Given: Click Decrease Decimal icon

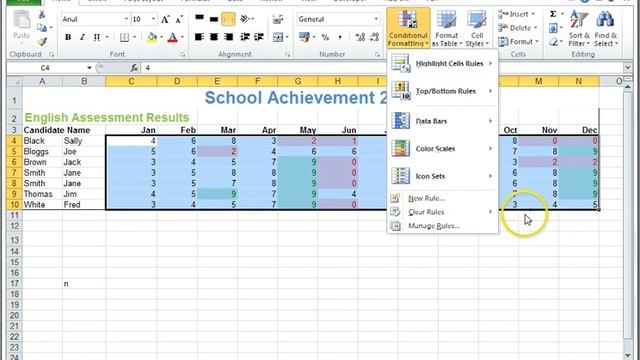Looking at the screenshot, I should [x=374, y=37].
